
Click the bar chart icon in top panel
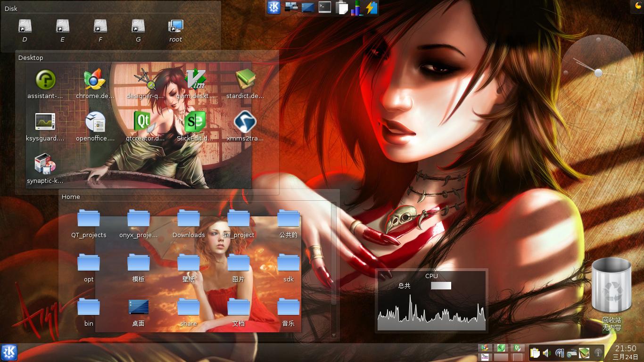(357, 8)
